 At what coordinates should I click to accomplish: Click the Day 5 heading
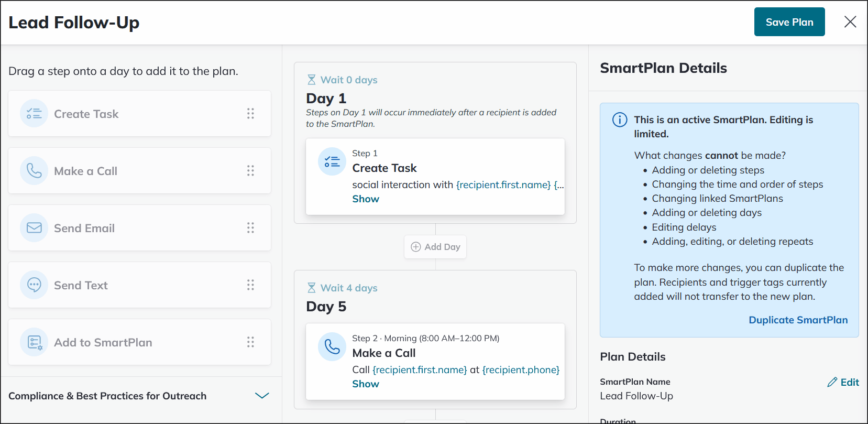point(326,307)
